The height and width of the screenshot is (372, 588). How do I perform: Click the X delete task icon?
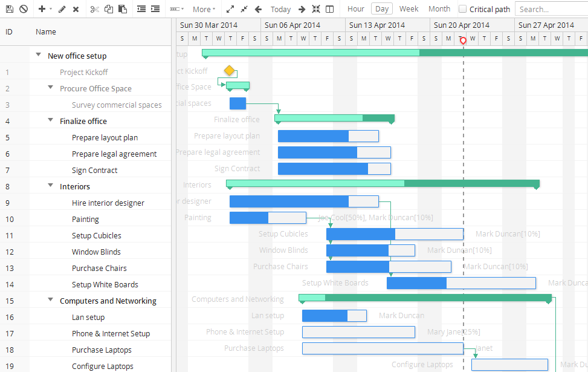coord(76,9)
